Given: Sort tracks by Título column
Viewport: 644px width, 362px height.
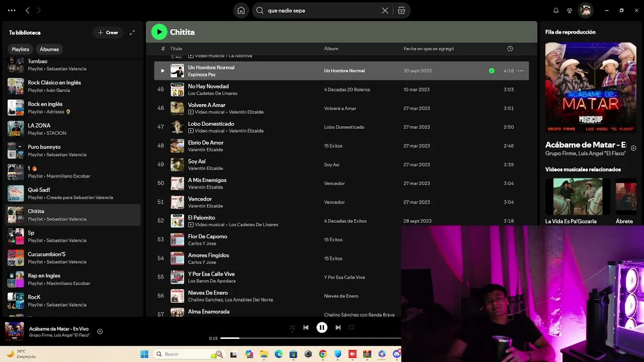Looking at the screenshot, I should pyautogui.click(x=176, y=49).
